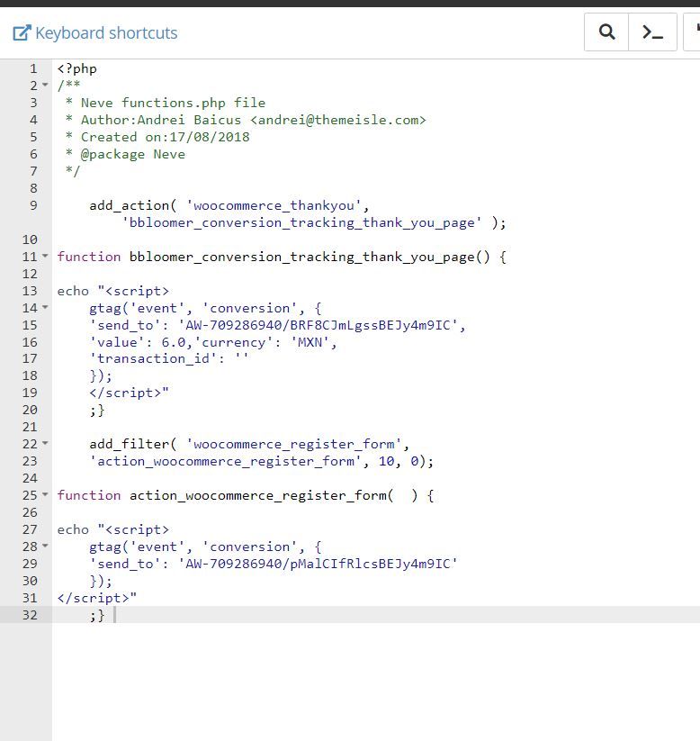Viewport: 700px width, 741px height.
Task: Open the search magnifier tool
Action: click(x=606, y=32)
